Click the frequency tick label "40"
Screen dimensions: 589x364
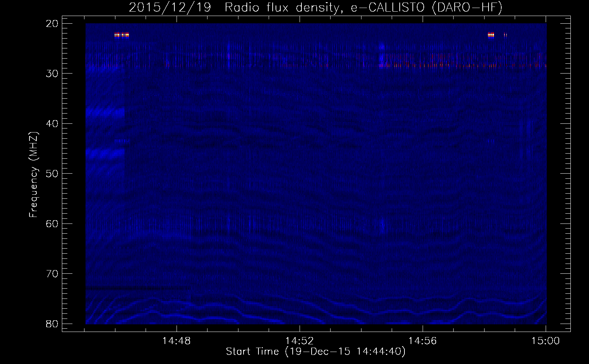click(52, 124)
